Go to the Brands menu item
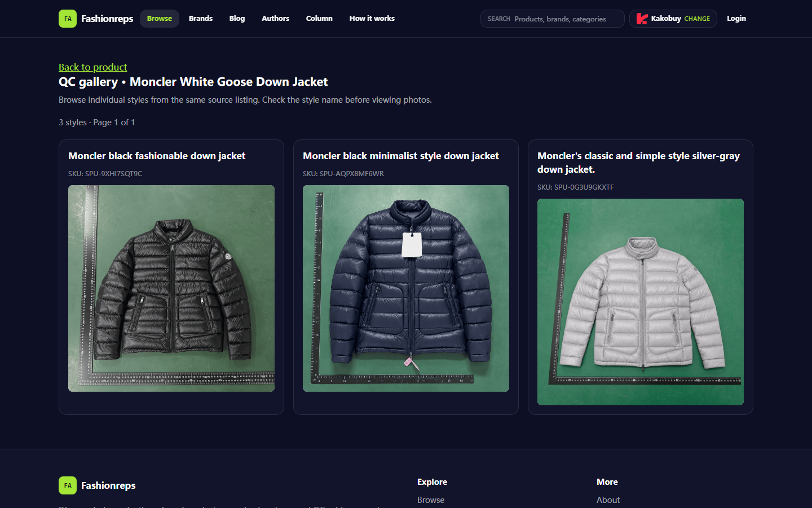Image resolution: width=812 pixels, height=508 pixels. (x=201, y=19)
